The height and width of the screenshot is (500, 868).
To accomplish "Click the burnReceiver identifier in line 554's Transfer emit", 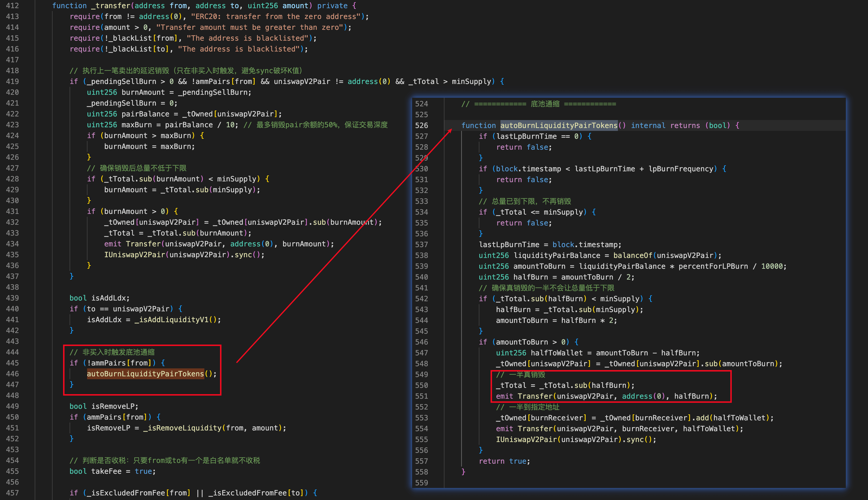I will click(648, 429).
